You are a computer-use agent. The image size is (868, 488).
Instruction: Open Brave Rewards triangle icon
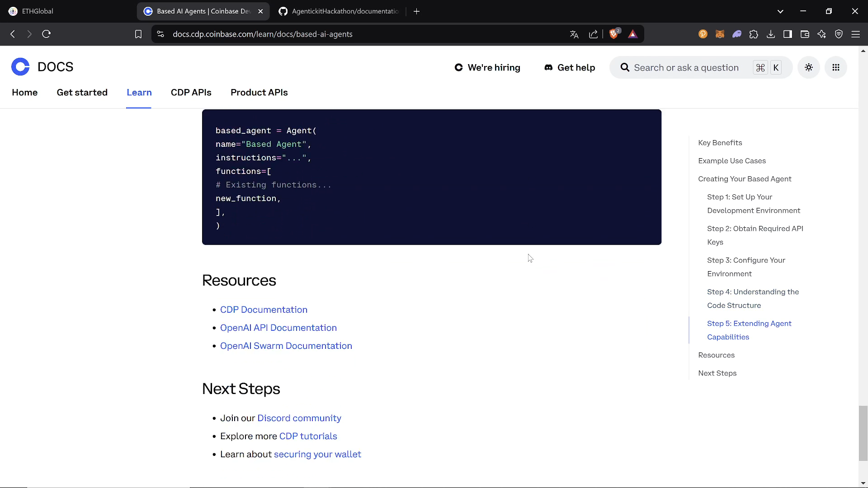tap(632, 34)
